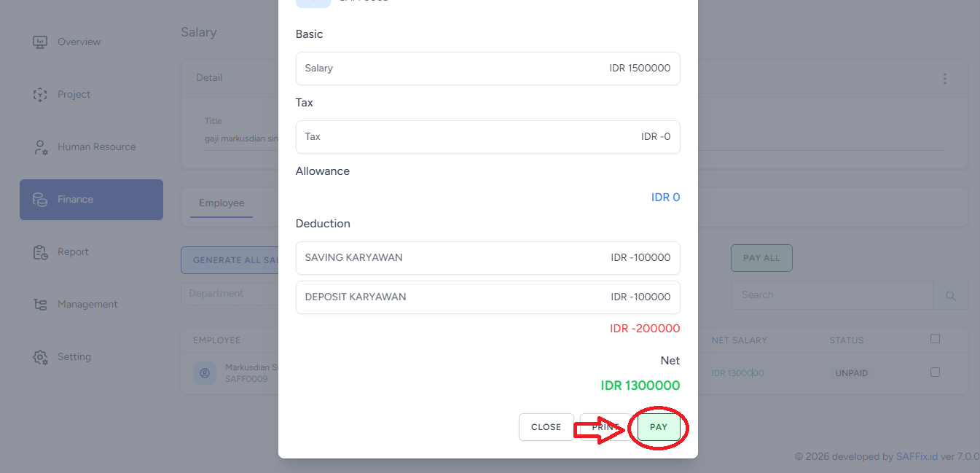Switch to the Employee tab
Viewport: 980px width, 473px height.
click(222, 203)
